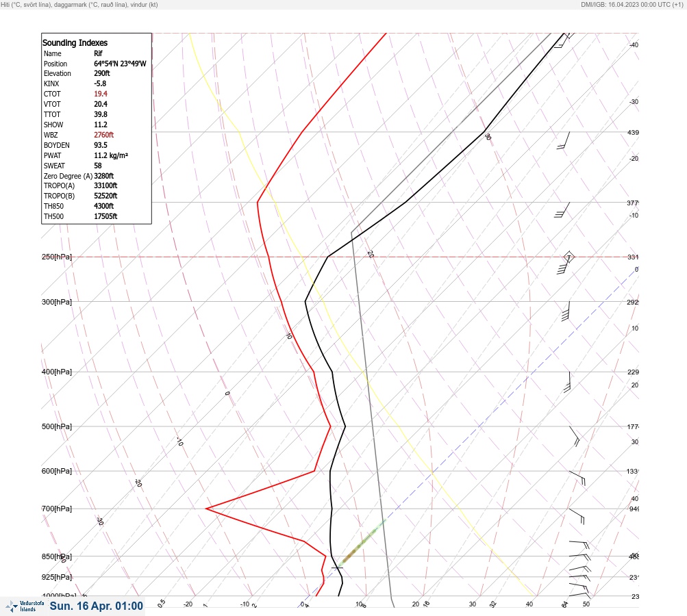Click the '500[hPa]' pressure label

[x=57, y=426]
